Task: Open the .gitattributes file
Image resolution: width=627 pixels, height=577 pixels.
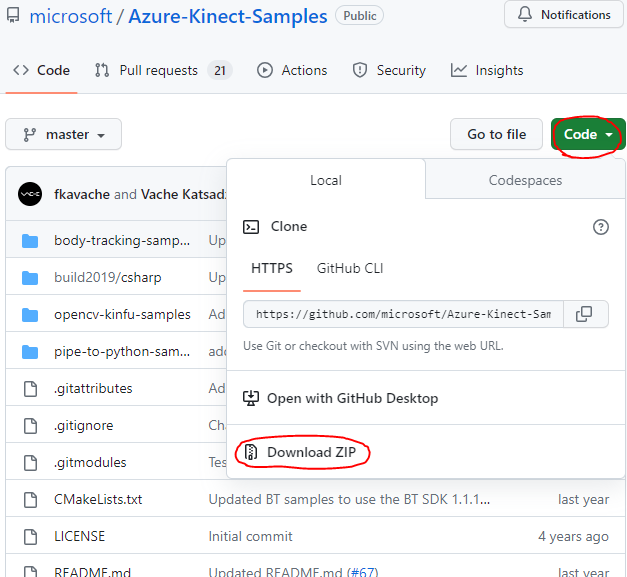Action: (x=93, y=389)
